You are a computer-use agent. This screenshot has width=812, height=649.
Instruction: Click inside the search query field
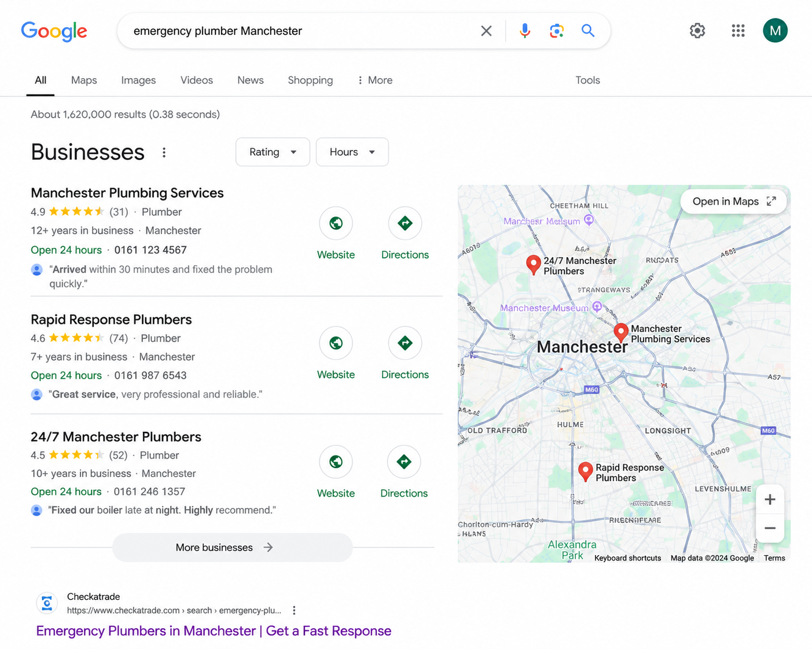[x=301, y=31]
